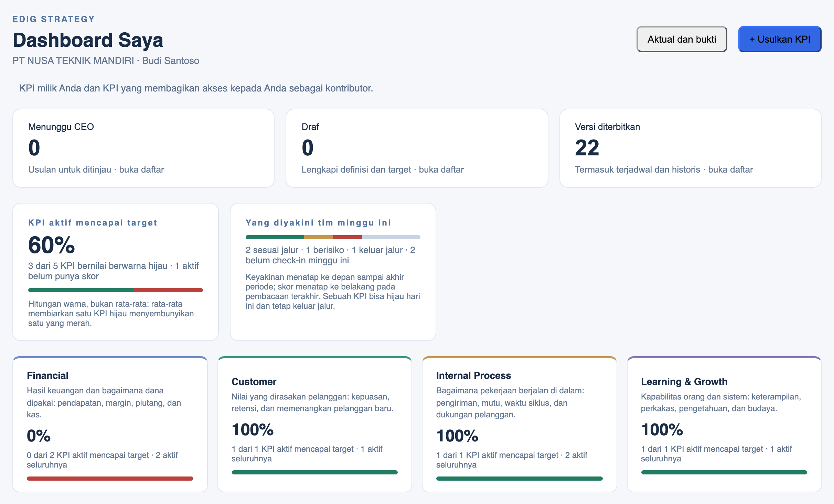Click '0 dari 2 KPI aktif mencapai target' text
834x504 pixels.
pyautogui.click(x=88, y=455)
